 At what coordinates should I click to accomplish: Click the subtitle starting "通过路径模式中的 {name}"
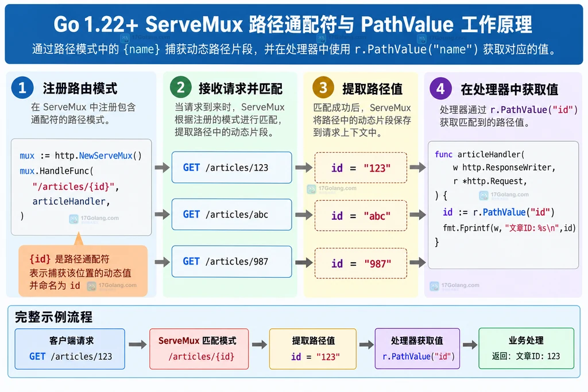click(x=295, y=49)
